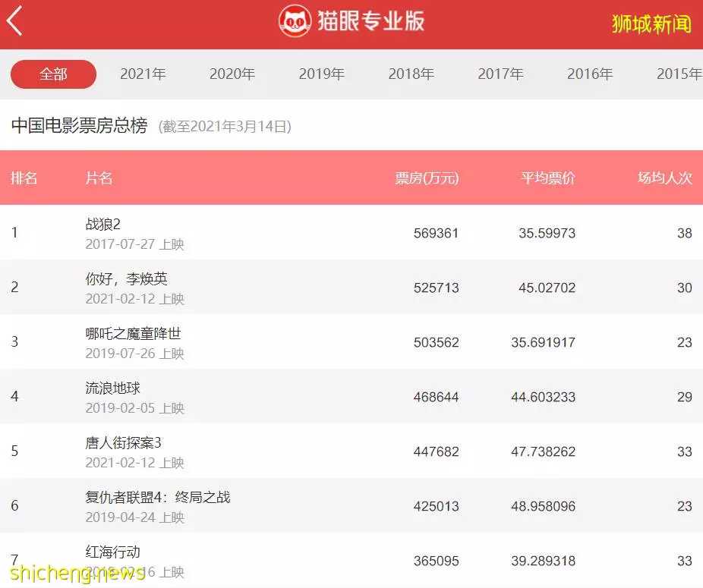
Task: Click average price 39.289318
Action: pos(543,561)
